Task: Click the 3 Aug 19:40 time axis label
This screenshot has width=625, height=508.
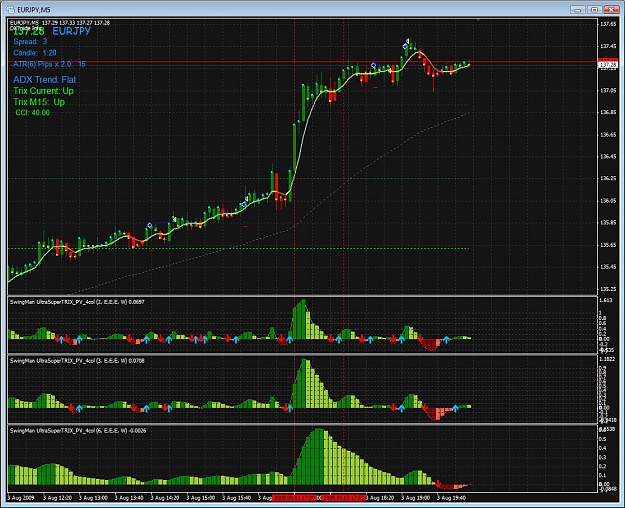Action: pyautogui.click(x=452, y=498)
